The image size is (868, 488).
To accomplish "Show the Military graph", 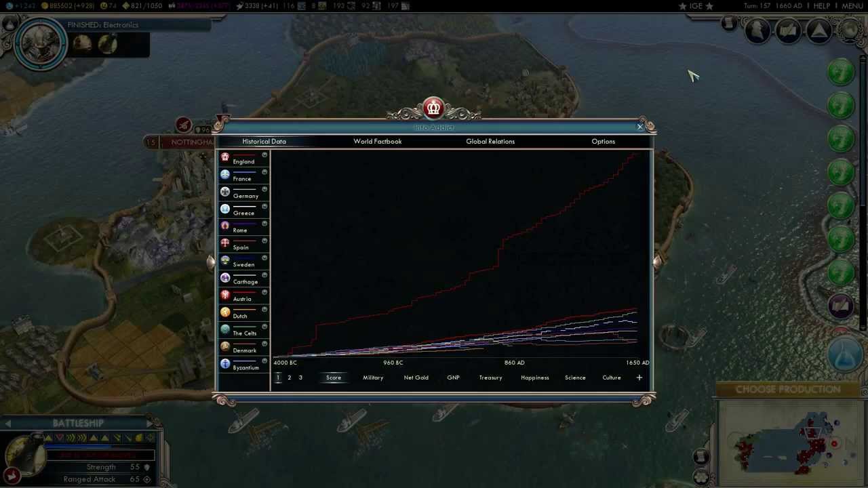I will tap(373, 378).
